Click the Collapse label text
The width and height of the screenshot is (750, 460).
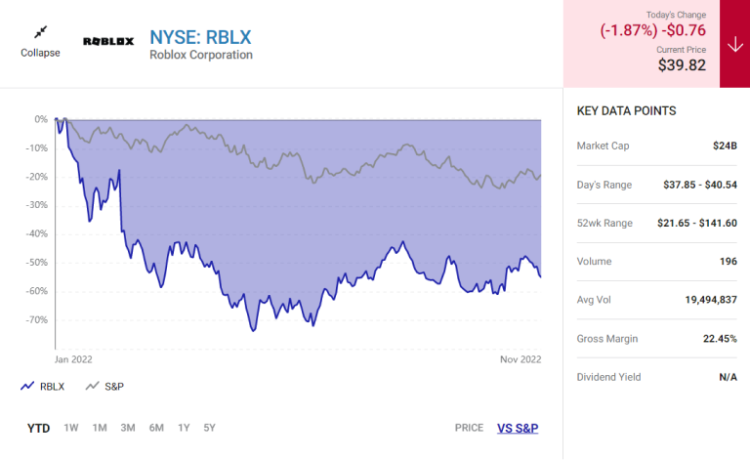coord(40,53)
